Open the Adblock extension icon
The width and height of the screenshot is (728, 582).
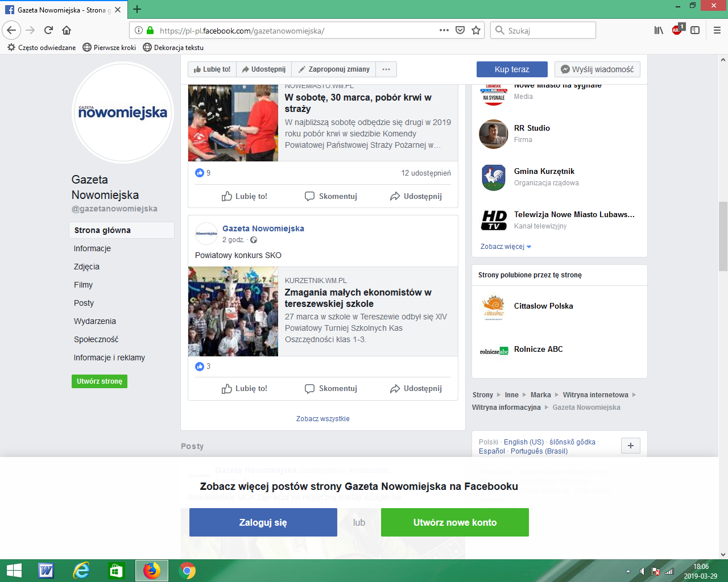pyautogui.click(x=677, y=30)
